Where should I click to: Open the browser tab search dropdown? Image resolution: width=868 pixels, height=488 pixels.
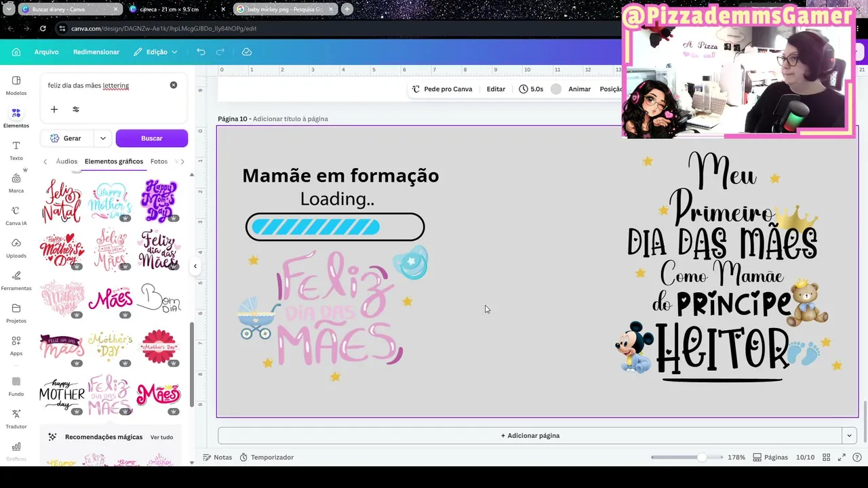click(9, 9)
